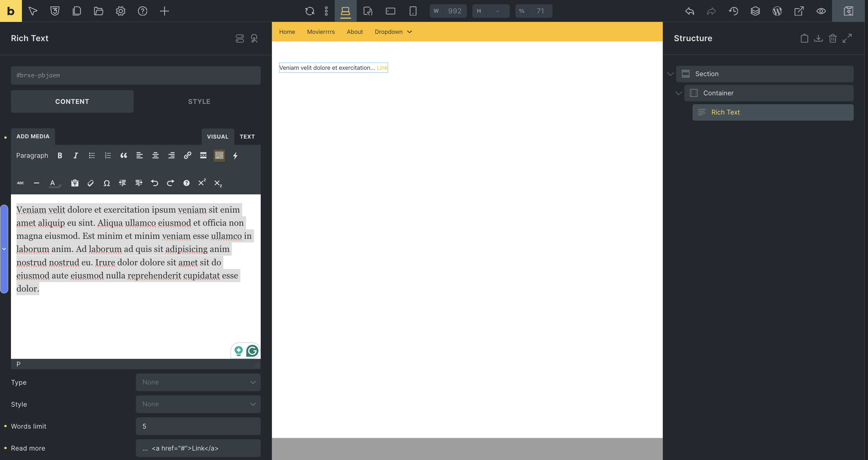
Task: Apply blockquote formatting
Action: [124, 155]
